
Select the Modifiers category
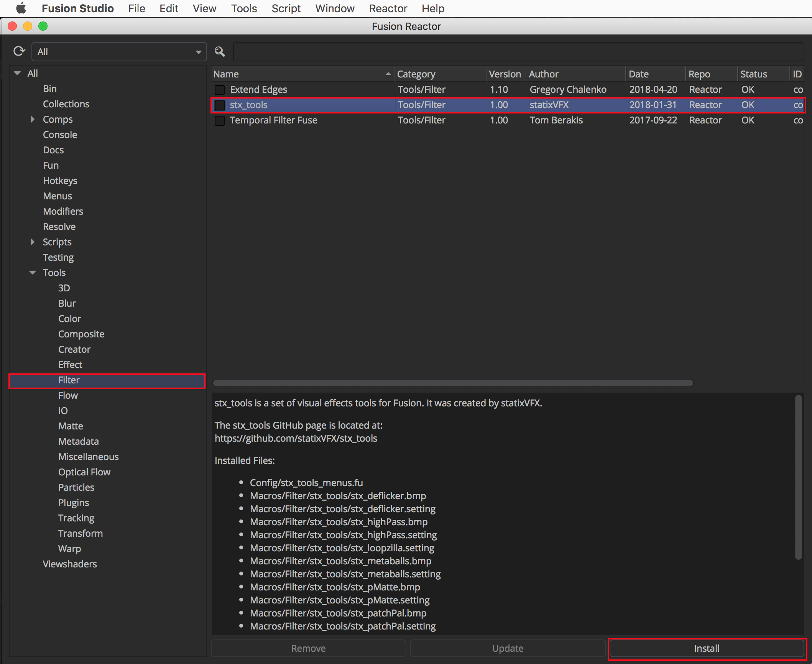click(x=63, y=211)
